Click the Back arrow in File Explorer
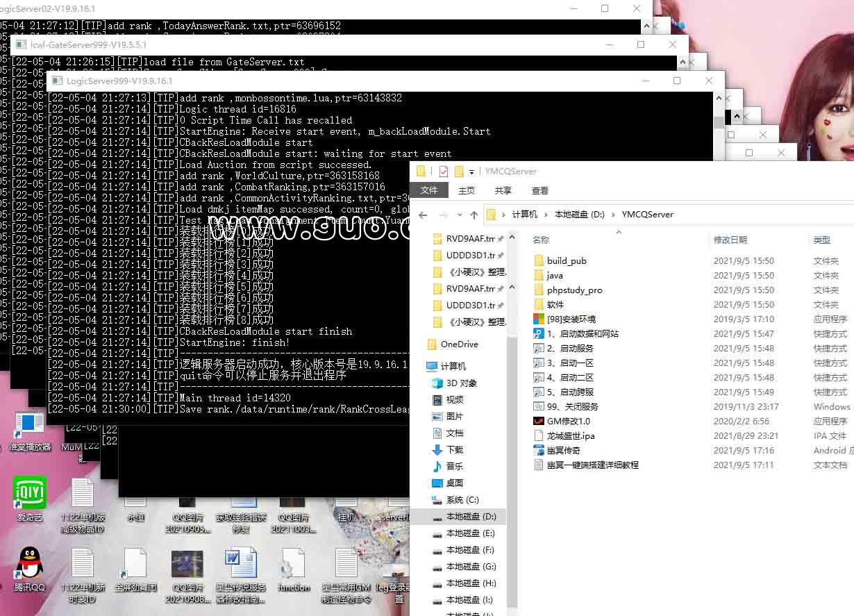854x616 pixels. [x=423, y=215]
